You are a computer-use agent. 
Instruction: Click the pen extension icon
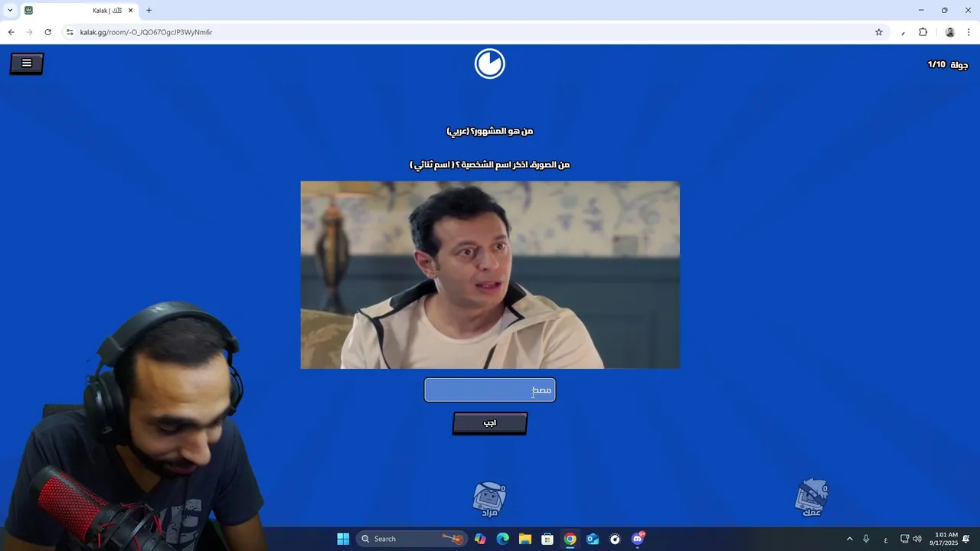(903, 32)
